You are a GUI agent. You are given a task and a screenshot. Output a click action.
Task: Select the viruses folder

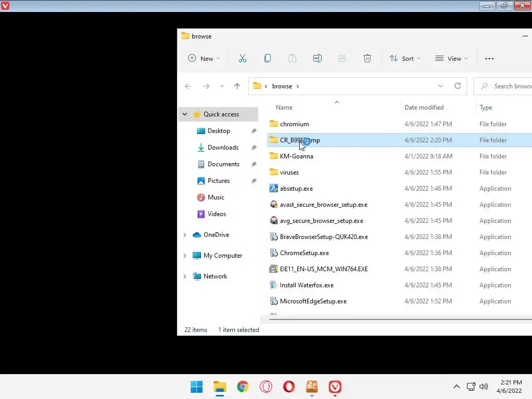[289, 172]
